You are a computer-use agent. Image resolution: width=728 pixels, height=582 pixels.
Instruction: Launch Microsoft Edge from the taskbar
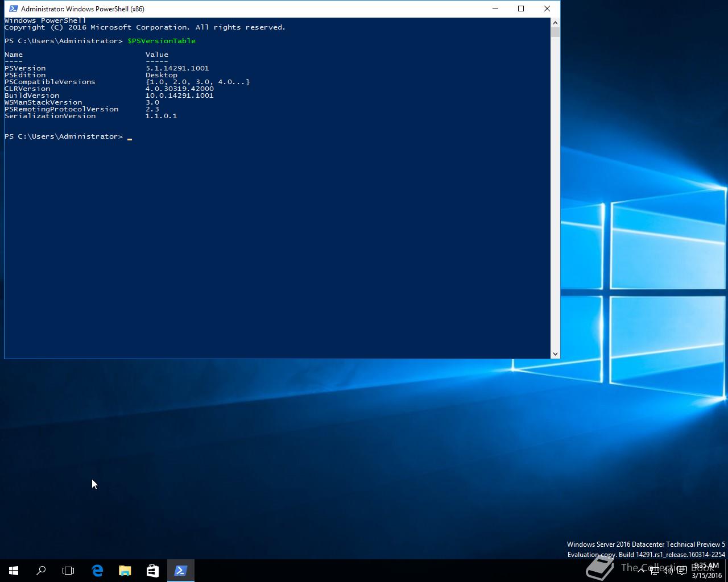pos(97,571)
